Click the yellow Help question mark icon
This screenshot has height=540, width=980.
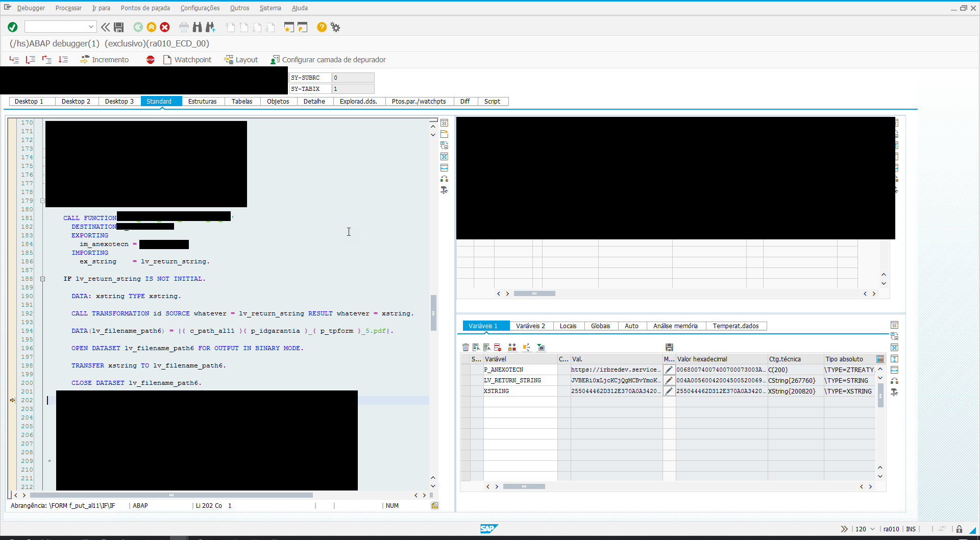(x=322, y=27)
